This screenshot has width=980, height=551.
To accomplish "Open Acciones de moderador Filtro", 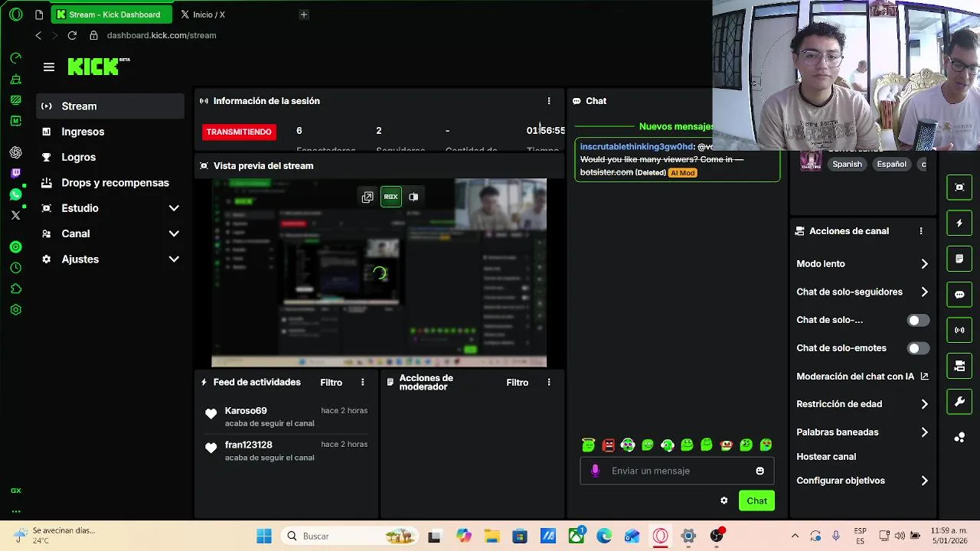I will 518,383.
